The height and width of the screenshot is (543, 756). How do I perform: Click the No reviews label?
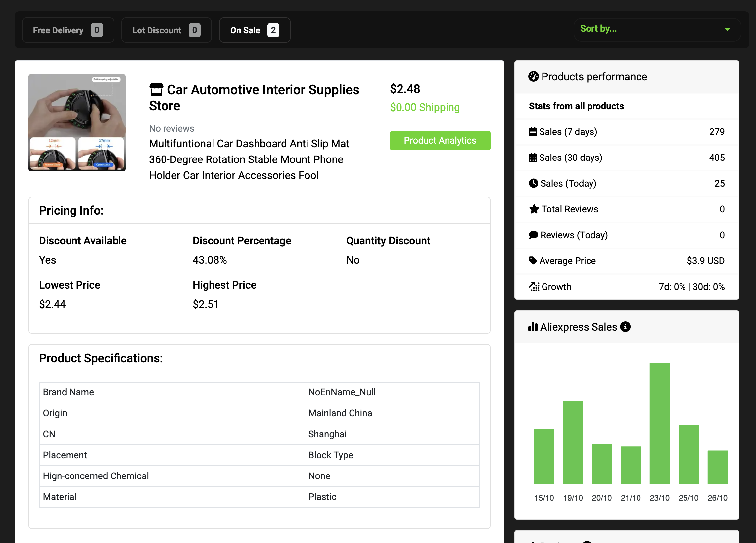click(171, 128)
